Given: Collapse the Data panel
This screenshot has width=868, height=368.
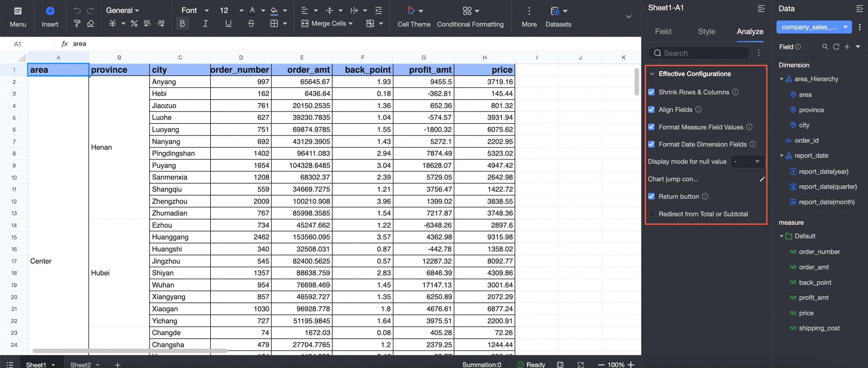Looking at the screenshot, I should [x=859, y=8].
